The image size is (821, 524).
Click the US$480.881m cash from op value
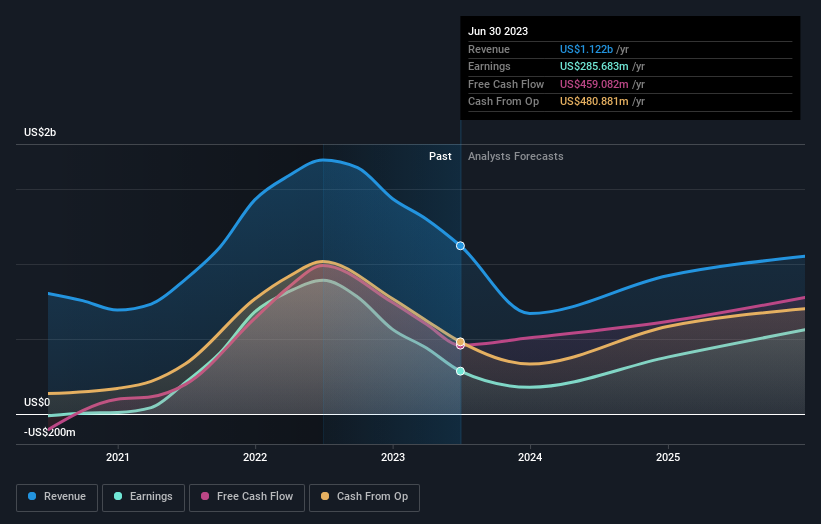coord(594,102)
